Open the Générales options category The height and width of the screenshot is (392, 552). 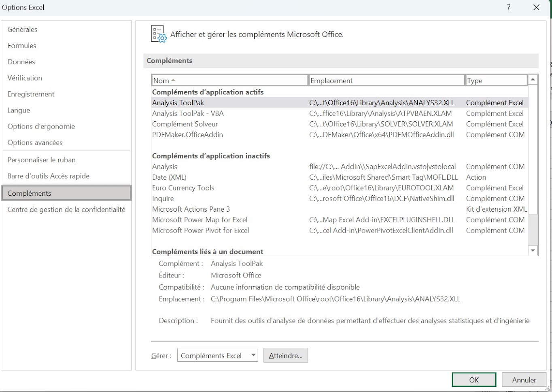[23, 30]
